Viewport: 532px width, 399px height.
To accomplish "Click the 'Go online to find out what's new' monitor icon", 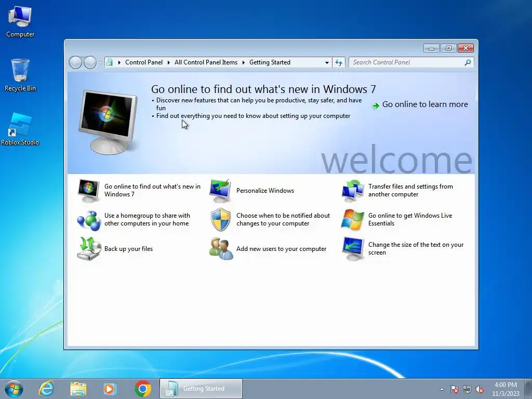I will pyautogui.click(x=88, y=190).
